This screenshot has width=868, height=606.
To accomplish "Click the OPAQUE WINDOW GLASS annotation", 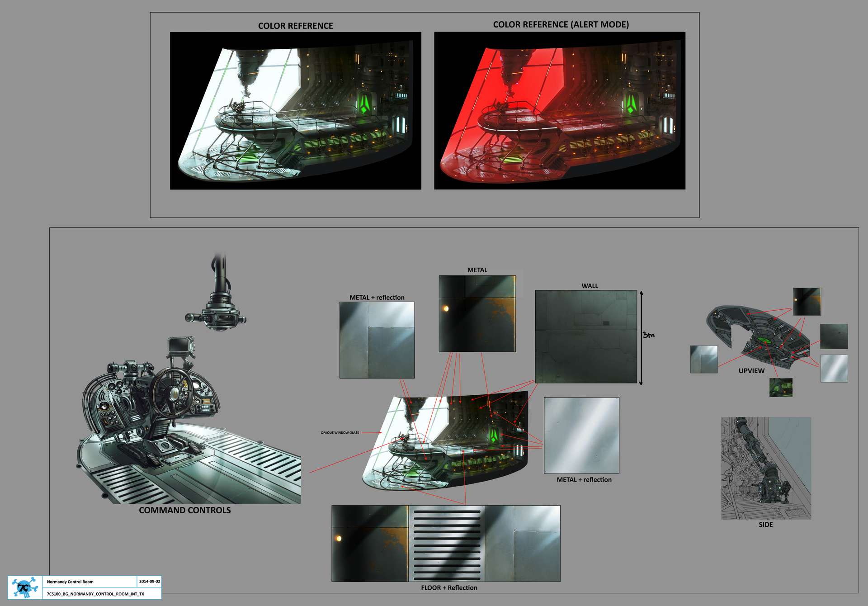I will [x=340, y=433].
